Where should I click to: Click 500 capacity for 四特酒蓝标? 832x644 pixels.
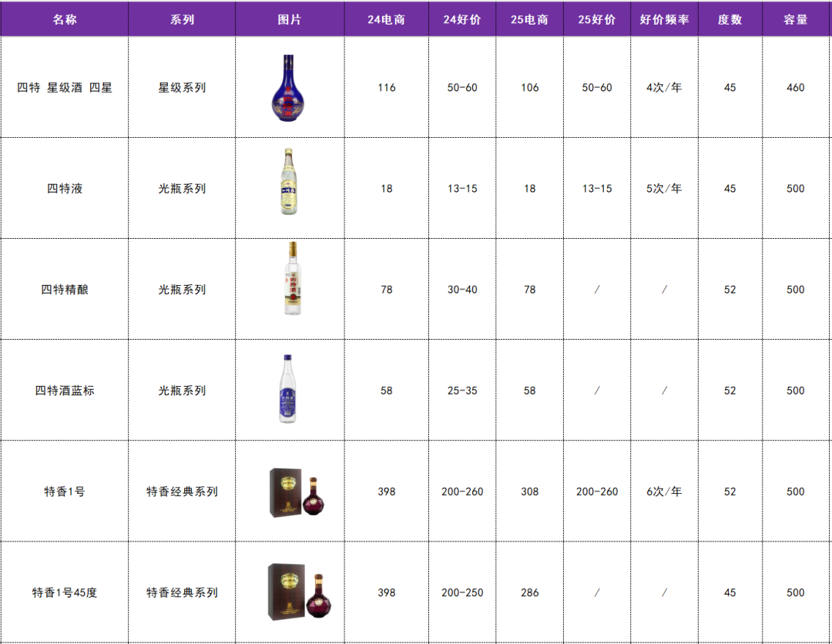(x=795, y=391)
